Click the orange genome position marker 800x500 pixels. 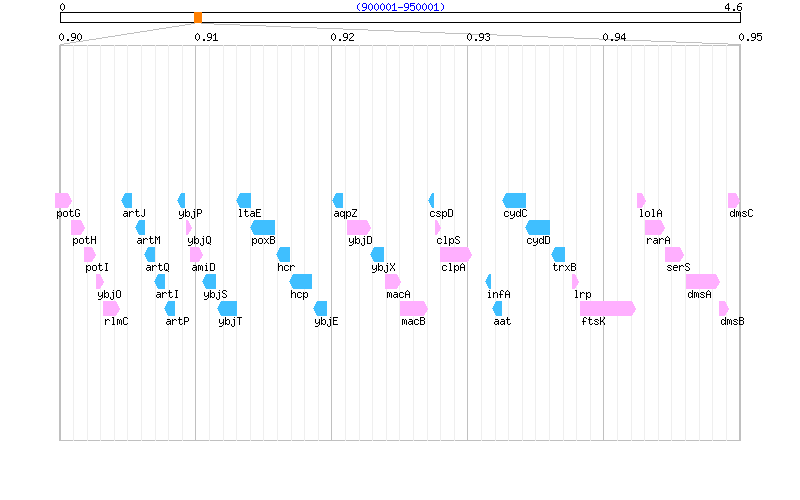tap(197, 18)
